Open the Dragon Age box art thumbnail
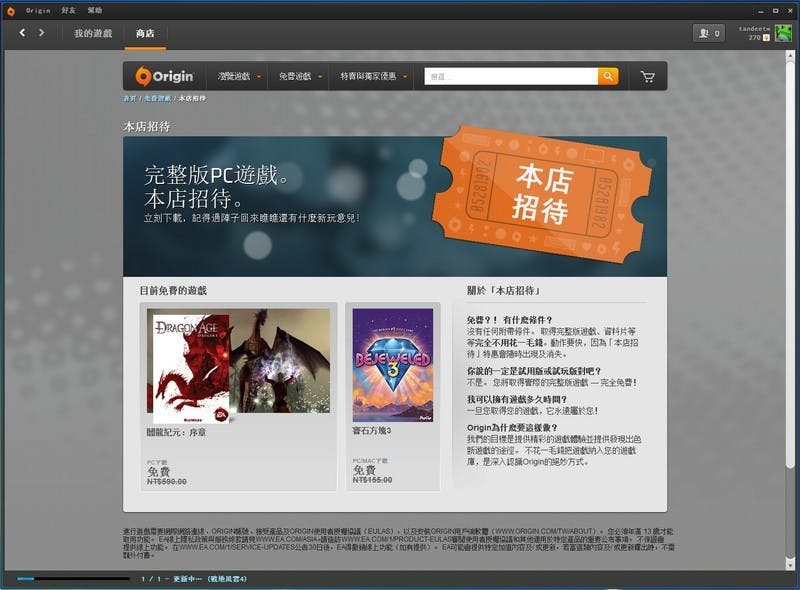The width and height of the screenshot is (800, 590). (x=191, y=368)
